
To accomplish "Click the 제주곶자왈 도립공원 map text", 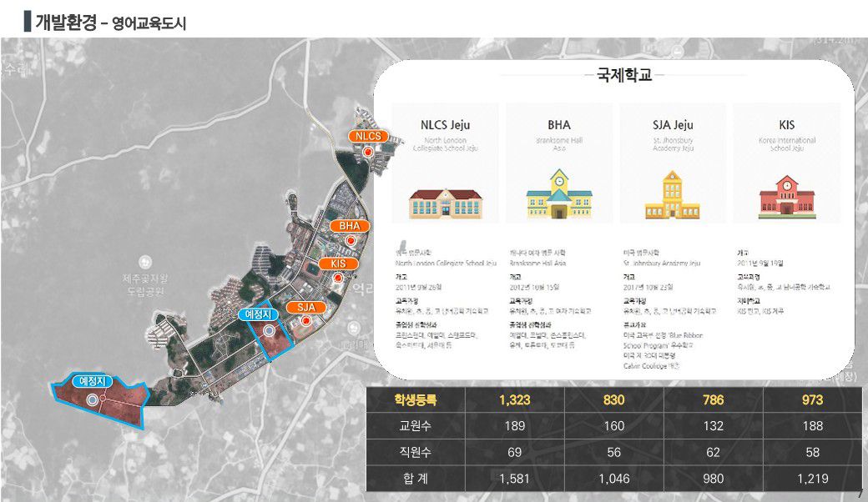I will 145,284.
